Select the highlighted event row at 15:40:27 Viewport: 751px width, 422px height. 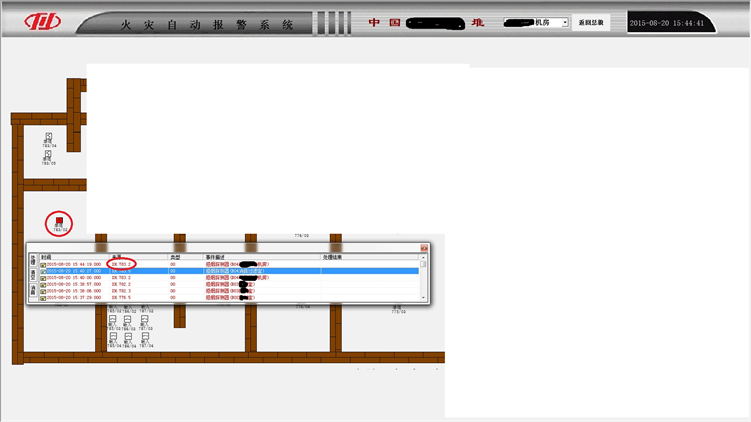[229, 271]
